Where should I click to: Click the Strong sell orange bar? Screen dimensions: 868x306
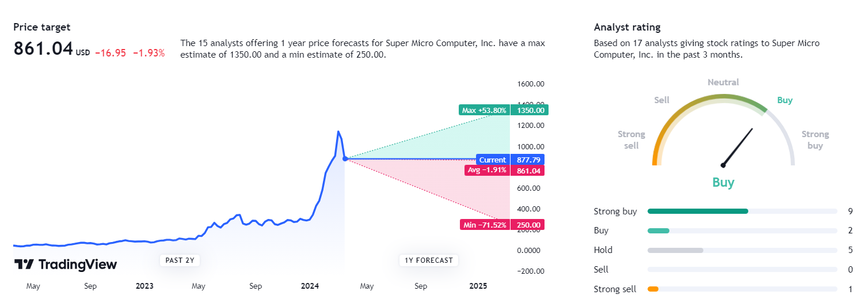point(653,289)
